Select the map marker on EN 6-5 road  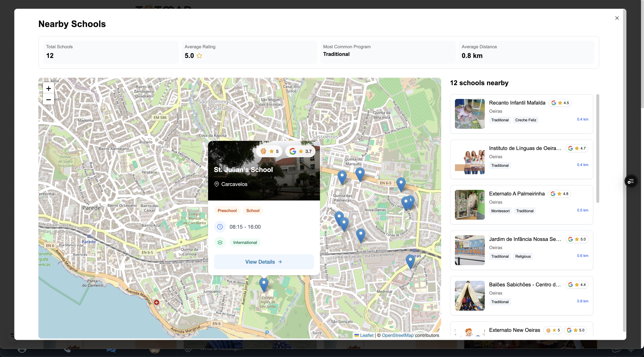coord(401,184)
